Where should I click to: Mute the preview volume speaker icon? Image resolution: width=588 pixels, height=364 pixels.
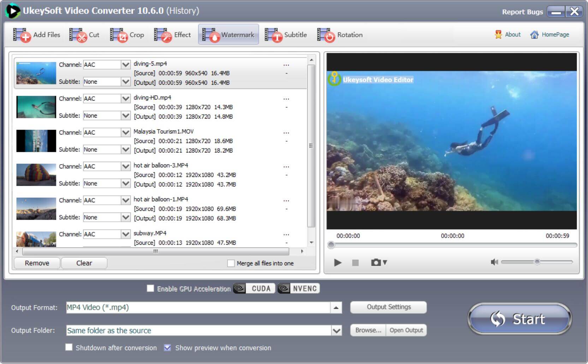(x=494, y=262)
